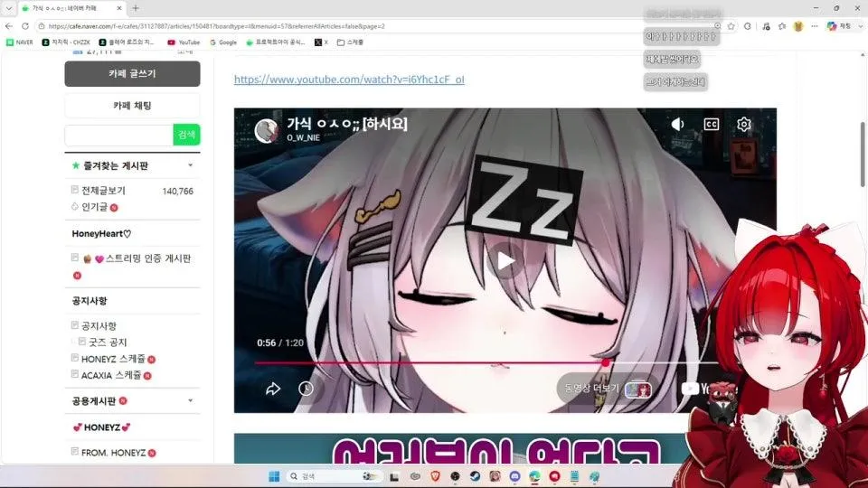
Task: Open the video settings gear
Action: tap(743, 124)
